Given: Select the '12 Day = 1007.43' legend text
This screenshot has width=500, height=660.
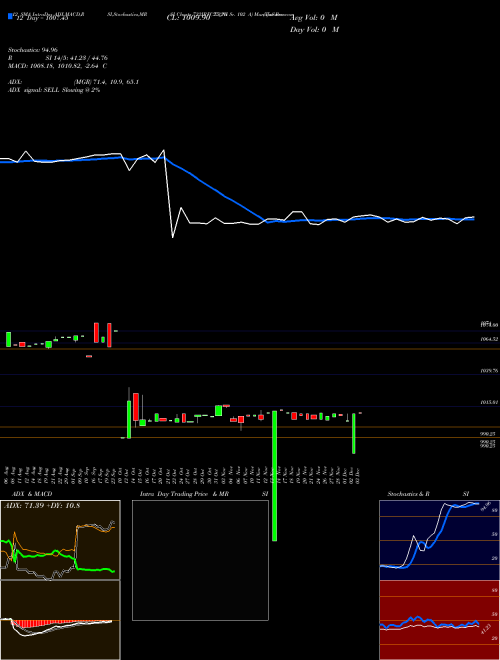Looking at the screenshot, I should [41, 19].
